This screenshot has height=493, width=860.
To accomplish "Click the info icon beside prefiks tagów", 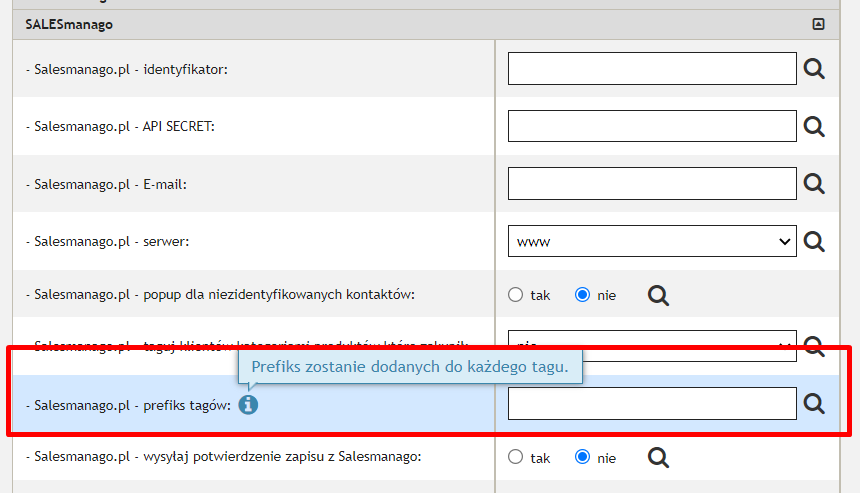I will click(248, 405).
